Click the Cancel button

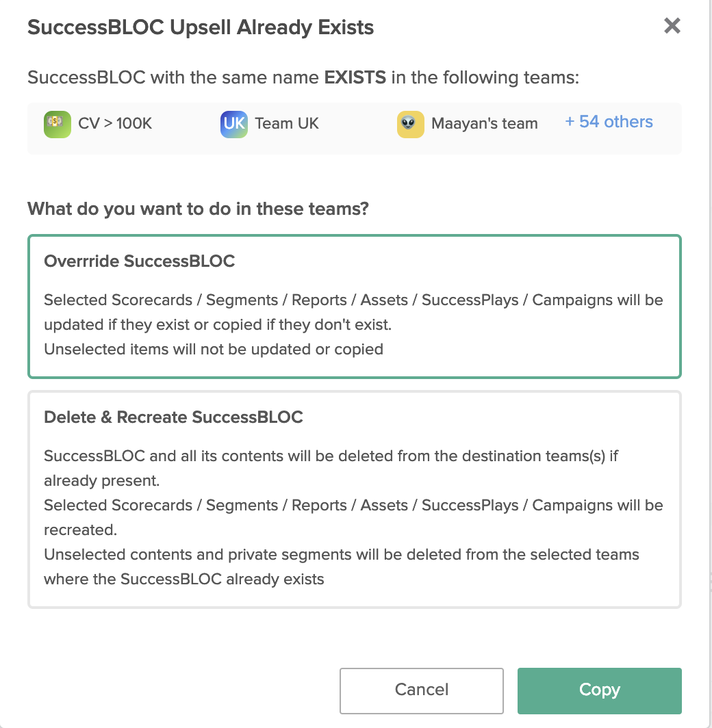click(x=421, y=690)
